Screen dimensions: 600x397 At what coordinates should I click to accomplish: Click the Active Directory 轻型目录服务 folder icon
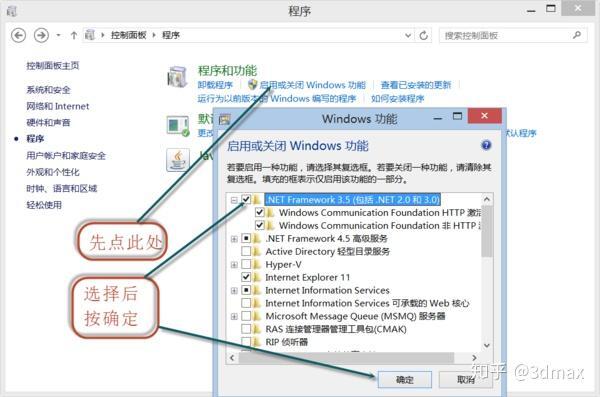[257, 252]
